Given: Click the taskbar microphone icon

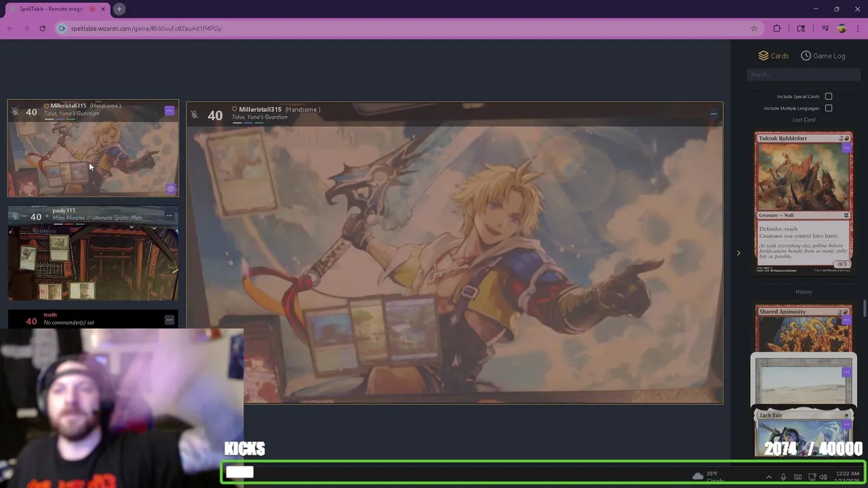Looking at the screenshot, I should [783, 477].
